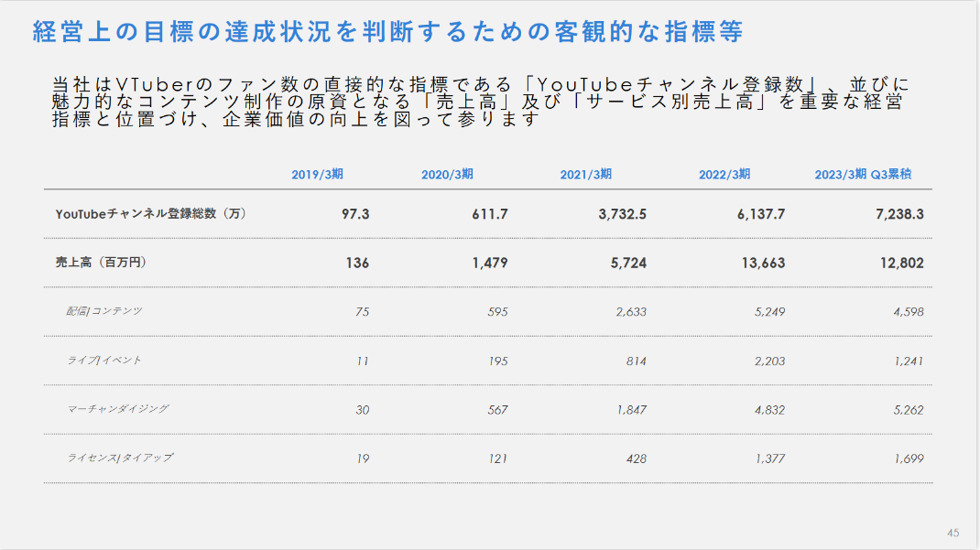Select the ライブ/イベント value 1,241
Screen dimensions: 980x550
coord(909,361)
